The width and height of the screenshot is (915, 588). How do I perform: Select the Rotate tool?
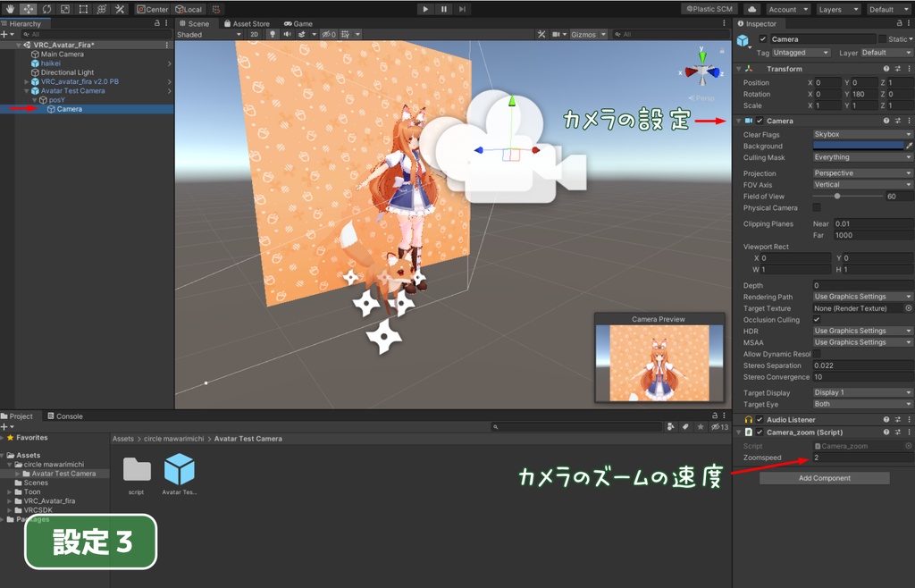pos(47,9)
